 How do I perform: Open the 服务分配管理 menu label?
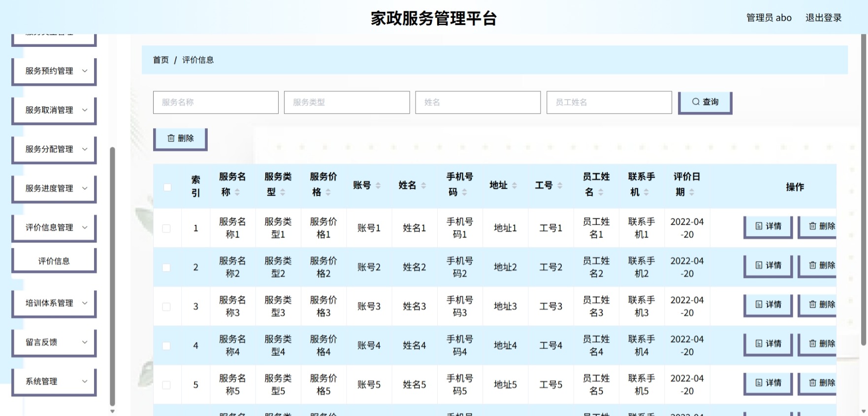click(x=49, y=149)
